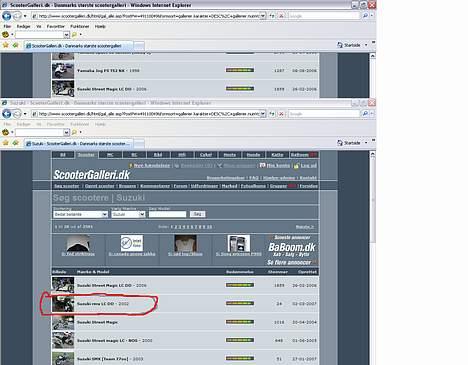The image size is (468, 365).
Task: Open Hjælp menu in top window
Action: click(x=100, y=26)
